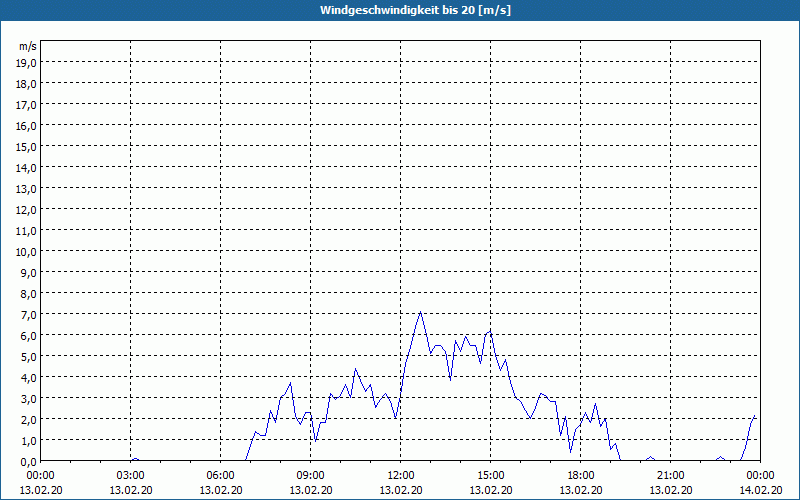
Task: Click the "17,0" y-axis label
Action: pyautogui.click(x=27, y=105)
